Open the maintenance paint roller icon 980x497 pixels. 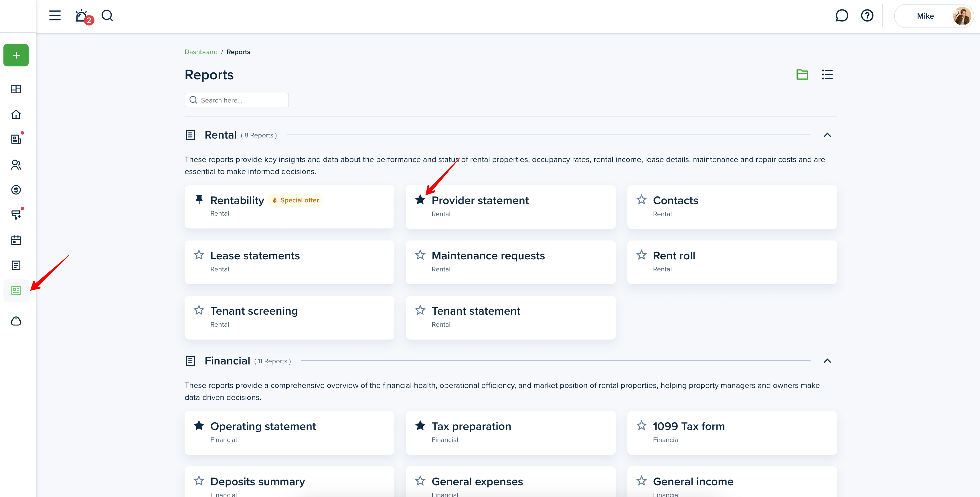(16, 215)
